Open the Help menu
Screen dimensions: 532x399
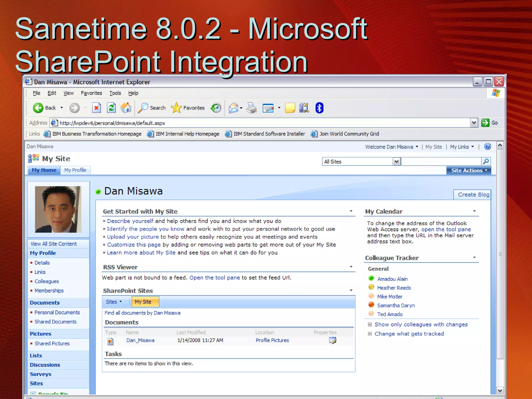pyautogui.click(x=133, y=93)
